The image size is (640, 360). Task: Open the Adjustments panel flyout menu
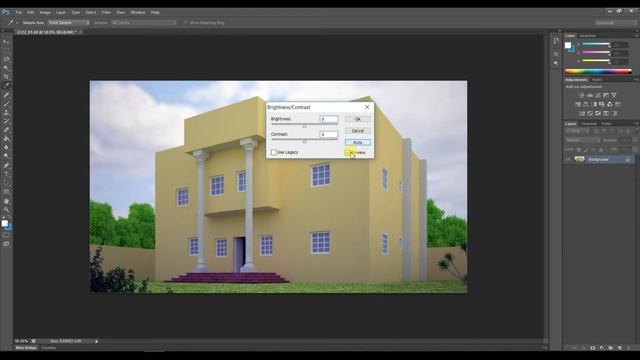[636, 80]
